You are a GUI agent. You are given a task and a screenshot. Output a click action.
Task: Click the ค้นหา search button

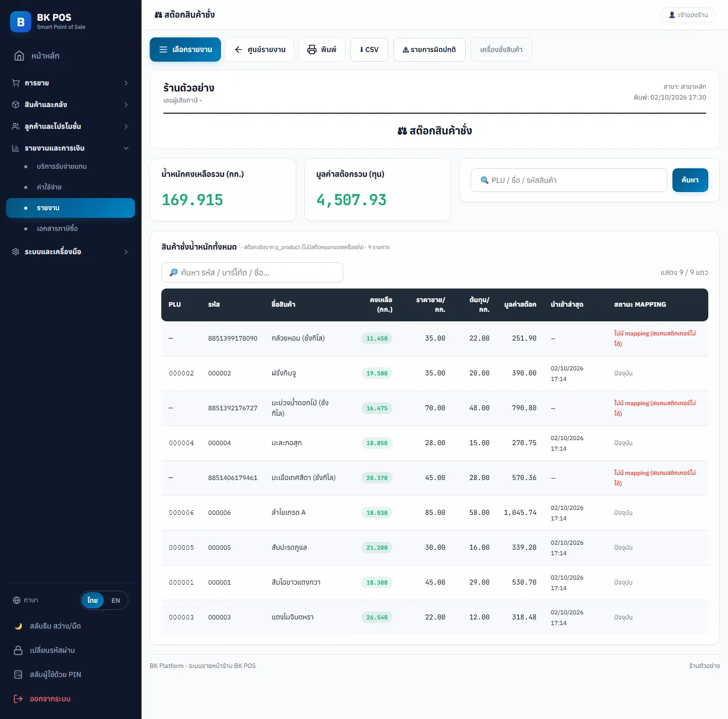point(690,180)
